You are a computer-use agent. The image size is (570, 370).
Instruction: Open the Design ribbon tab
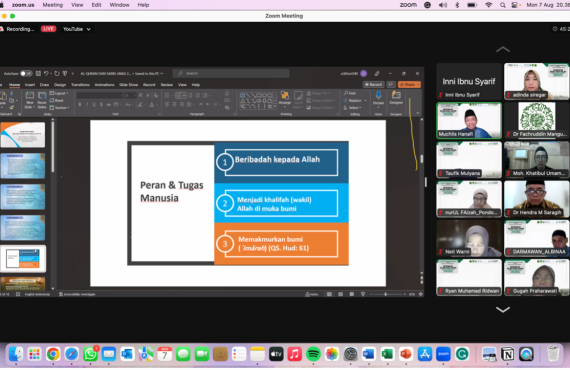(60, 85)
